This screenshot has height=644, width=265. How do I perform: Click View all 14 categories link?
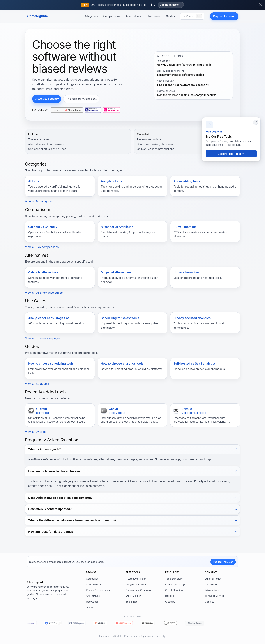click(x=41, y=202)
